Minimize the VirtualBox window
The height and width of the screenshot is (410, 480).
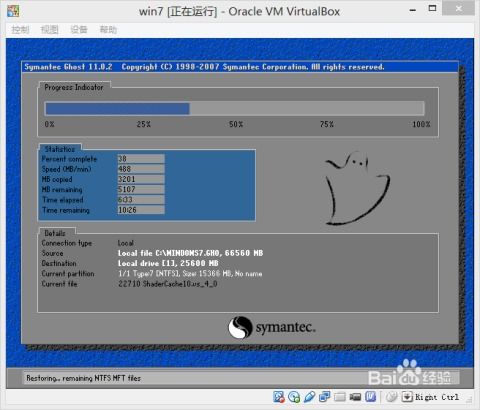[413, 10]
